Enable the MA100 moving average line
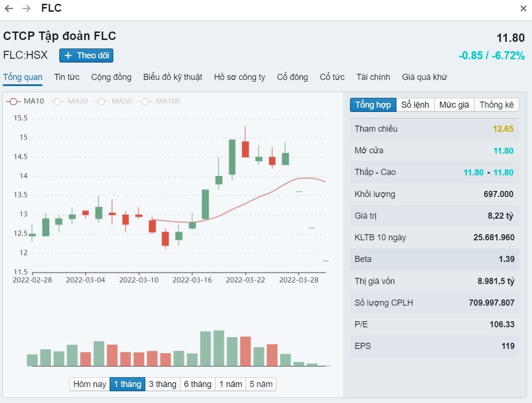 tap(159, 101)
